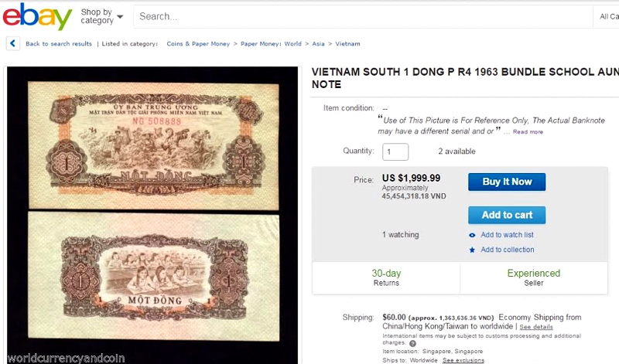Expand item condition with Read more
This screenshot has height=364, width=619.
tap(528, 132)
